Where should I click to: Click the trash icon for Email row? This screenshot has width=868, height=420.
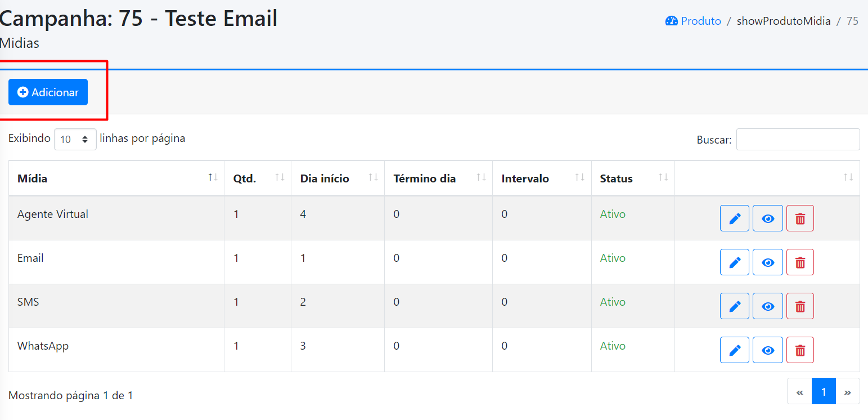tap(800, 262)
